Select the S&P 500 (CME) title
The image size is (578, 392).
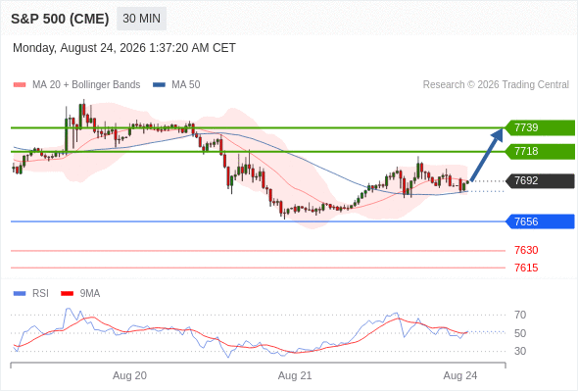coord(60,19)
